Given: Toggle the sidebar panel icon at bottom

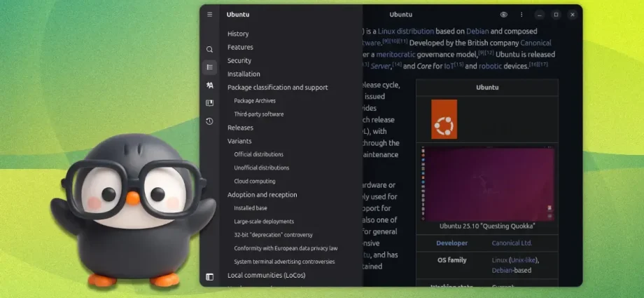Looking at the screenshot, I should (209, 277).
